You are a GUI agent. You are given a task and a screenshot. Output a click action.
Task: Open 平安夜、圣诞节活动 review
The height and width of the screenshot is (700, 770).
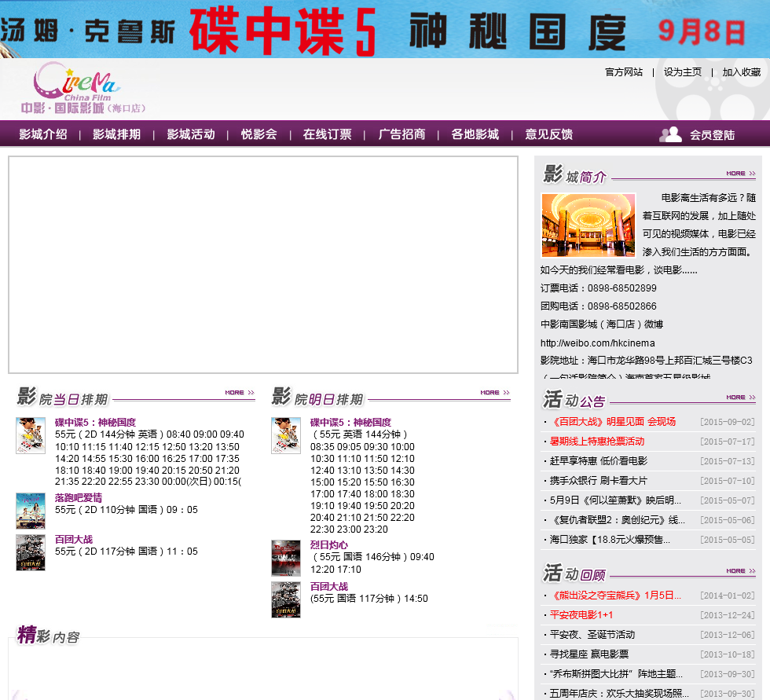click(592, 635)
